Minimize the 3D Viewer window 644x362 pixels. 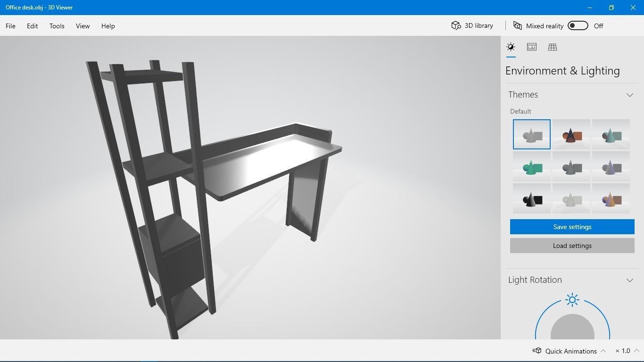pos(590,8)
